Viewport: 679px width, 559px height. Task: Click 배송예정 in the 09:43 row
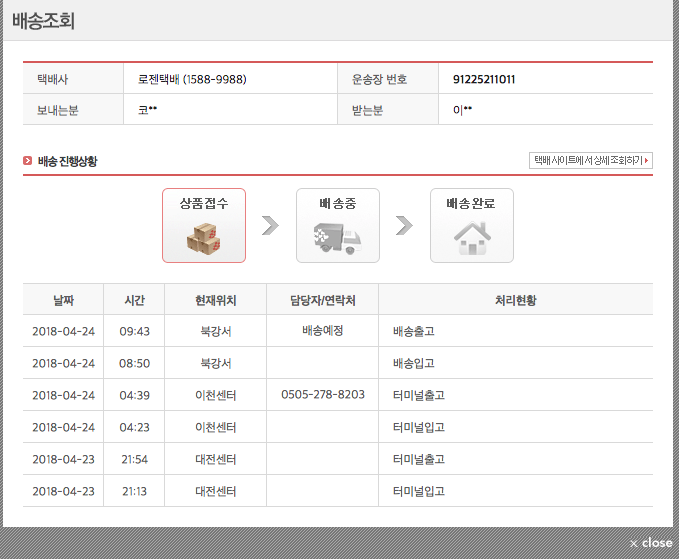click(x=322, y=331)
